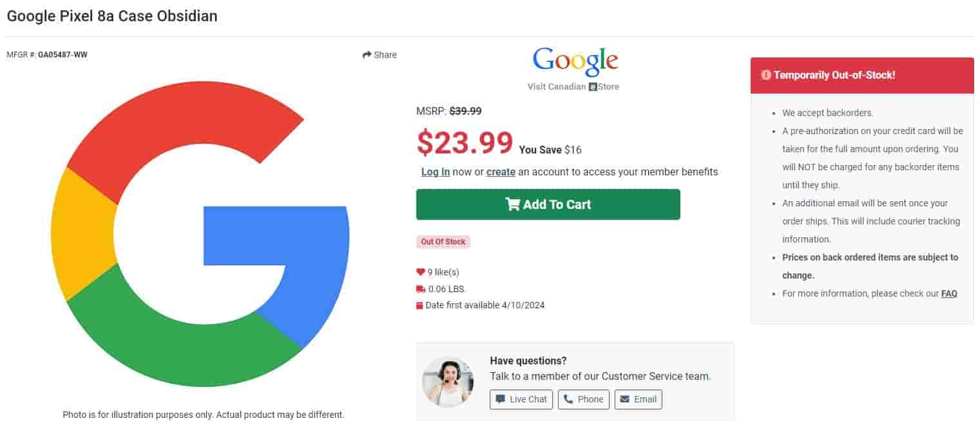Viewport: 980px width, 425px height.
Task: Click the product title Google Pixel 8a Case Obsidian
Action: tap(112, 16)
